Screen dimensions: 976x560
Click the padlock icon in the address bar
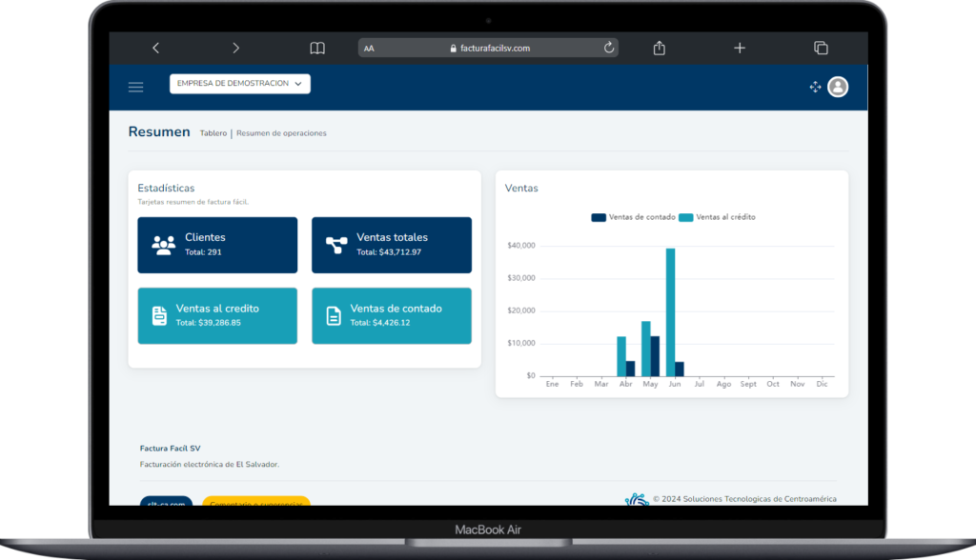(453, 49)
